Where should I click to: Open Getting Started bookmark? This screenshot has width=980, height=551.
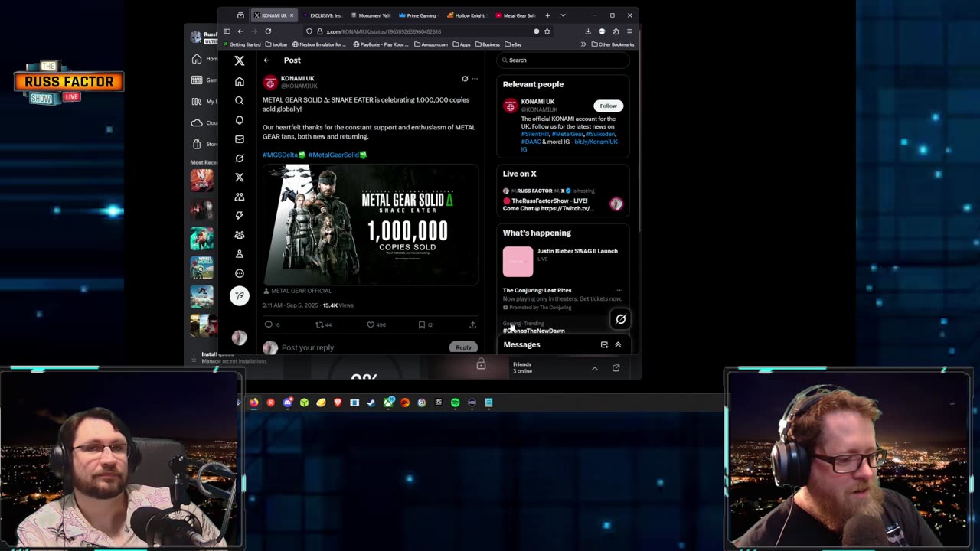242,44
